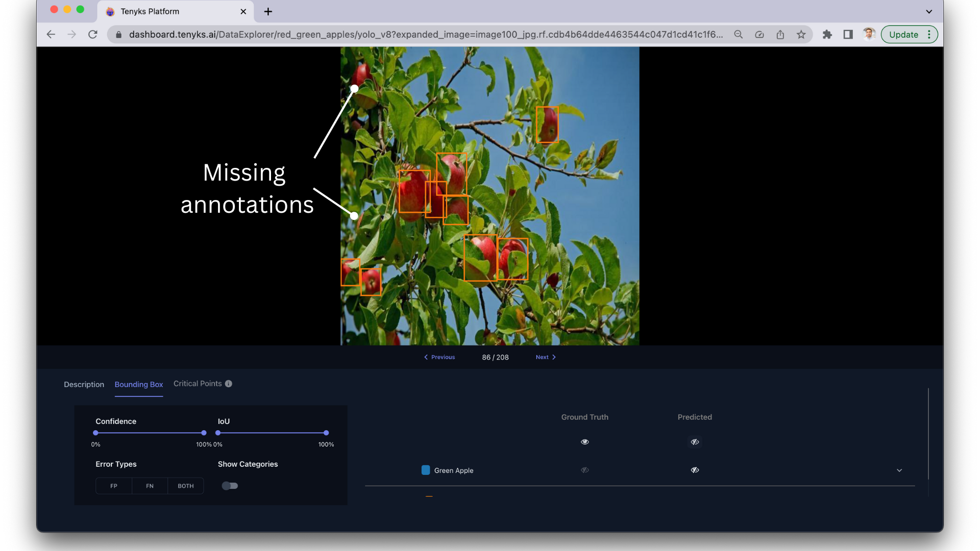Image resolution: width=980 pixels, height=551 pixels.
Task: Switch to the Description tab
Action: (84, 384)
